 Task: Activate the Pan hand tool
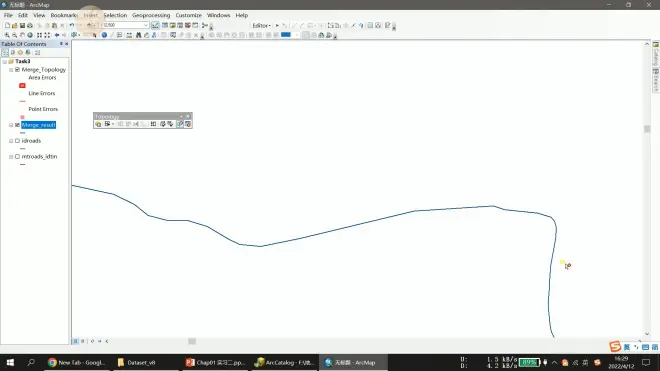click(x=22, y=35)
